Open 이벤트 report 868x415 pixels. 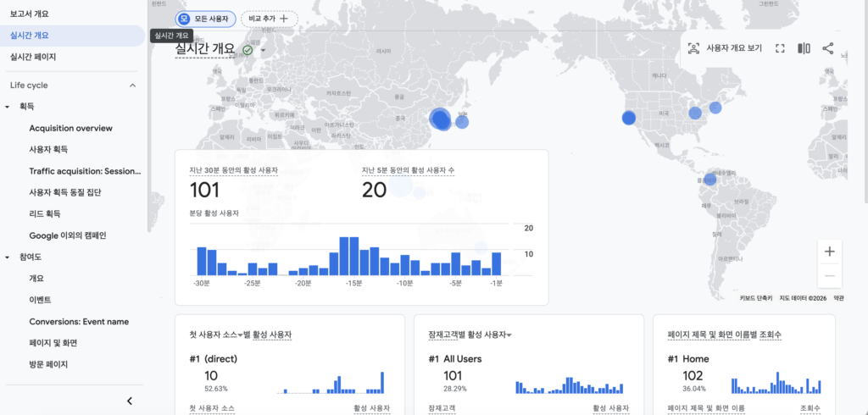[x=41, y=300]
